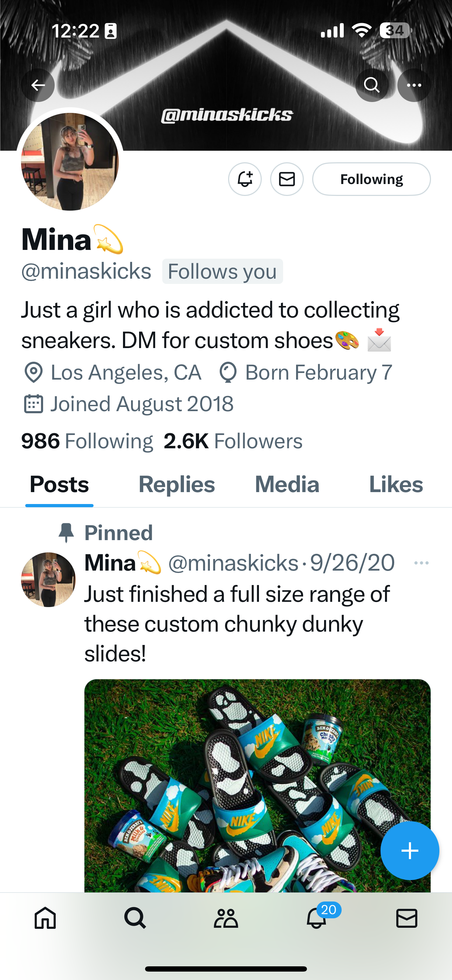Switch to the Media tab

click(x=287, y=484)
